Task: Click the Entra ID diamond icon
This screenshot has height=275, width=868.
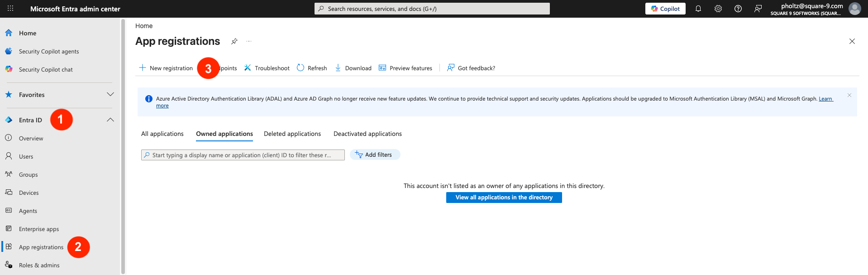Action: (9, 120)
